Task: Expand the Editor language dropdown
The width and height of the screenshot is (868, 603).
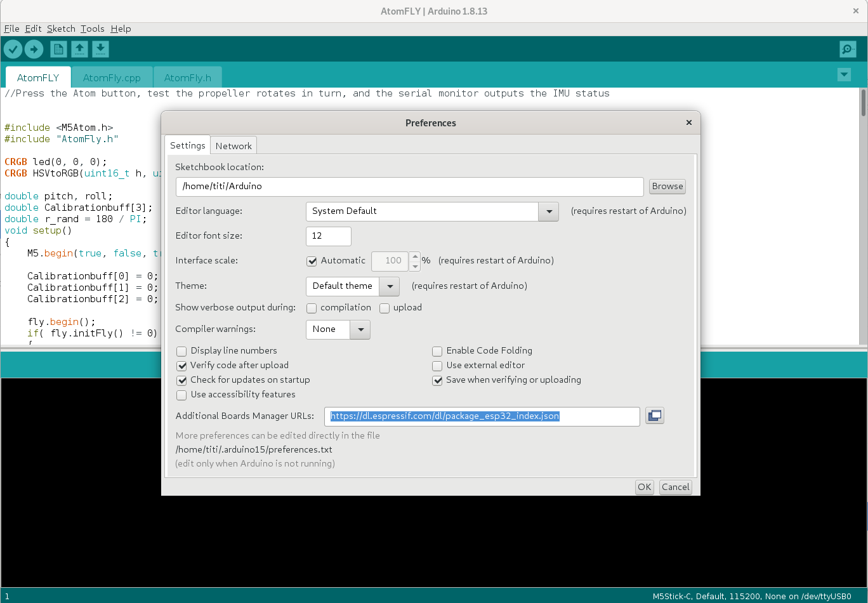Action: click(x=548, y=211)
